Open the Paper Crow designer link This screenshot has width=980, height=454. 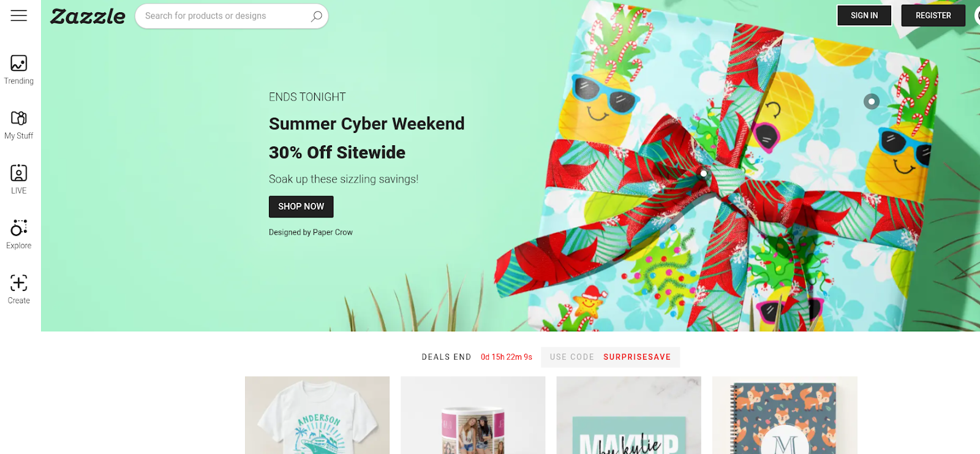click(333, 232)
